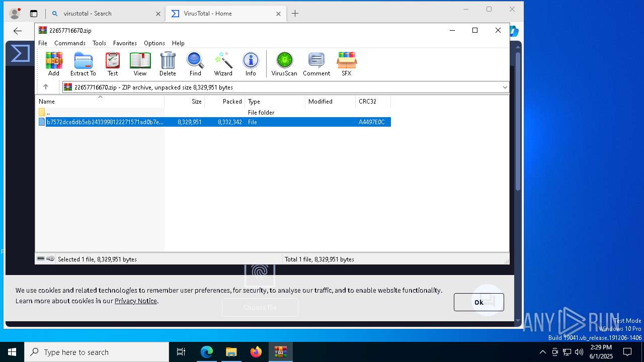
Task: Click CRC32 value A4497E0C
Action: point(371,122)
